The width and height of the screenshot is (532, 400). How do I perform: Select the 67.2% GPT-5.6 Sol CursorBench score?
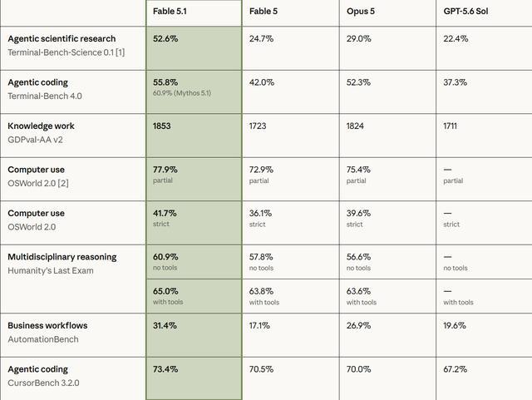point(455,369)
